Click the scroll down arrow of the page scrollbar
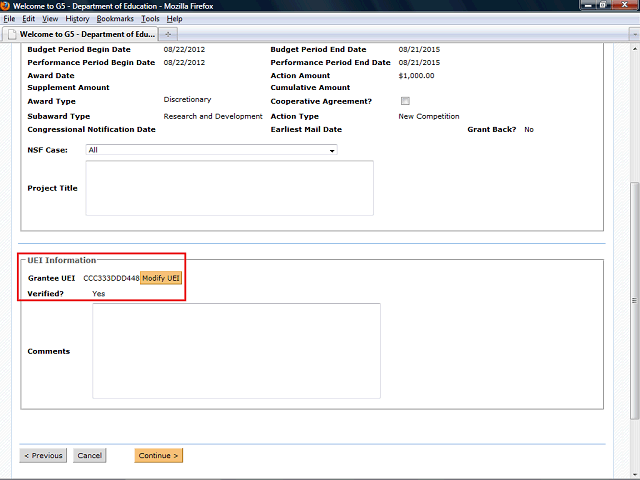The width and height of the screenshot is (640, 480). [x=634, y=474]
